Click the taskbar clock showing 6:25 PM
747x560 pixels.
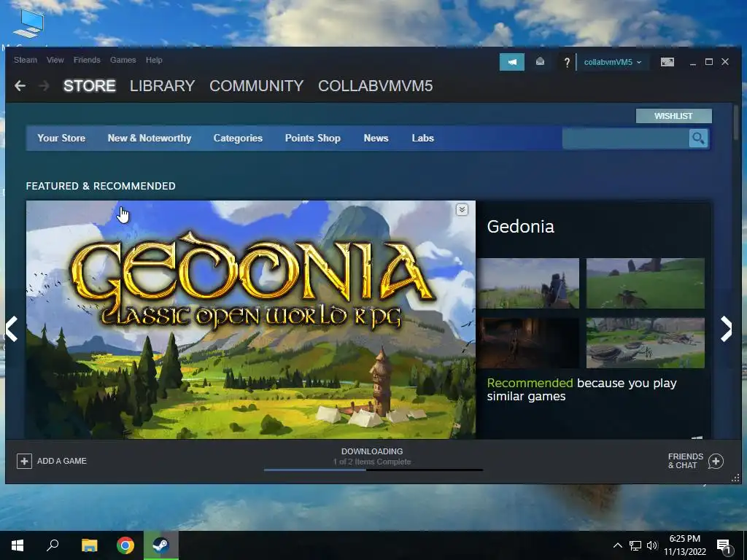tap(685, 545)
